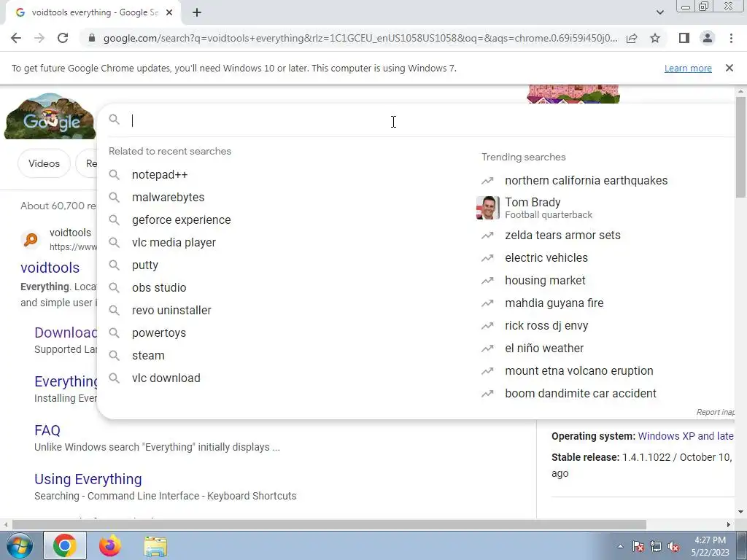This screenshot has width=747, height=560.
Task: Click the share page icon in address bar
Action: point(632,38)
